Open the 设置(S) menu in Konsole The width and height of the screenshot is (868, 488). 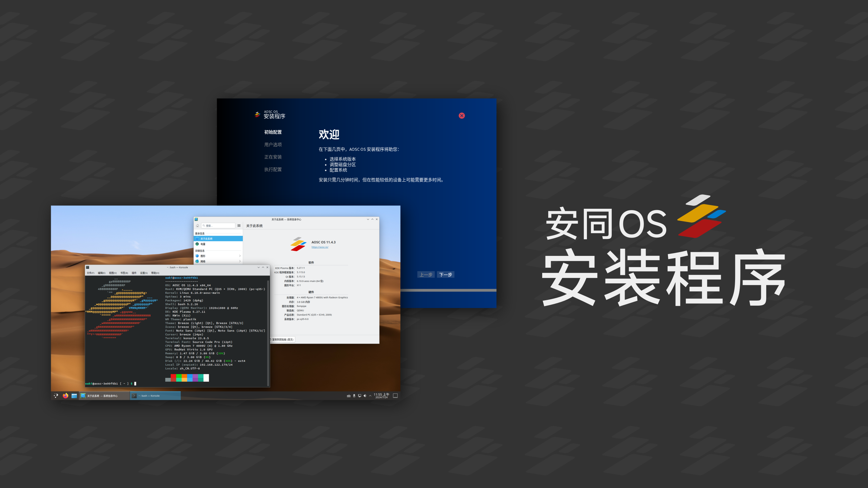coord(144,273)
